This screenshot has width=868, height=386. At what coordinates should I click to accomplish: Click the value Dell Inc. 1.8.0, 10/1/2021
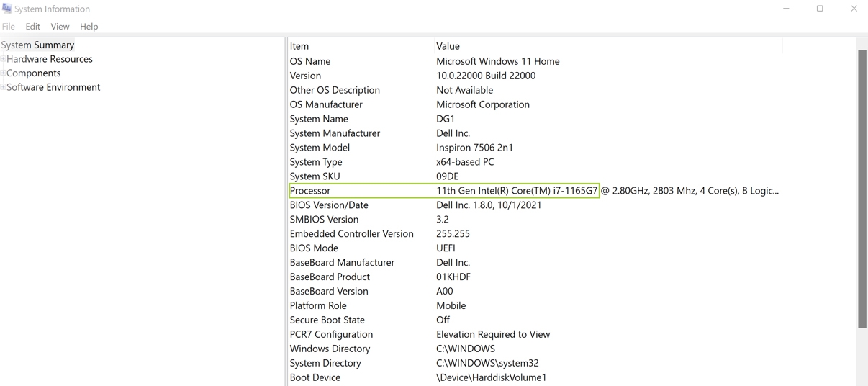(x=489, y=205)
